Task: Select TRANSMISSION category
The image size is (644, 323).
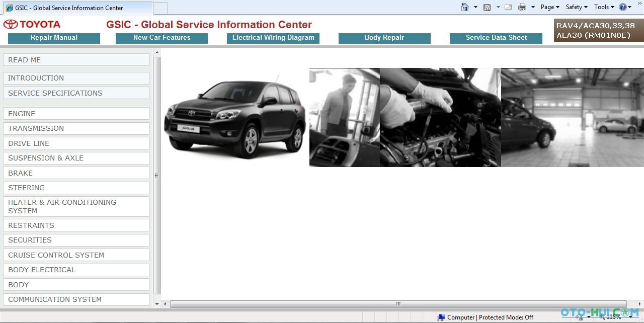Action: click(x=76, y=128)
